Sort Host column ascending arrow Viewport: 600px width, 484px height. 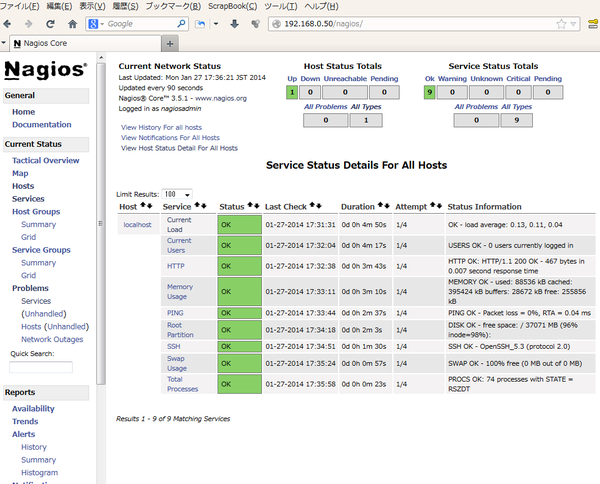[143, 205]
